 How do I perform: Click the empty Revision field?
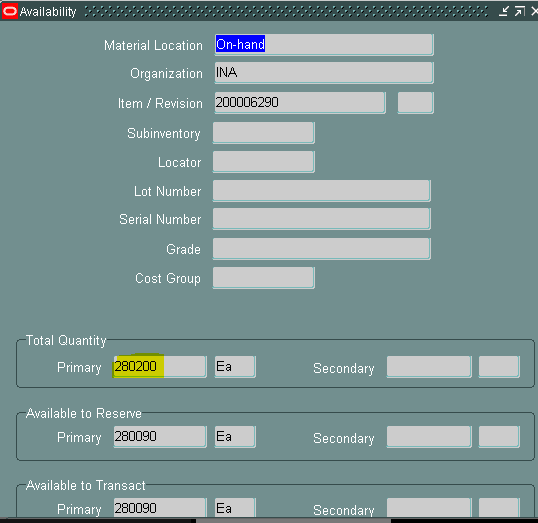(x=416, y=103)
